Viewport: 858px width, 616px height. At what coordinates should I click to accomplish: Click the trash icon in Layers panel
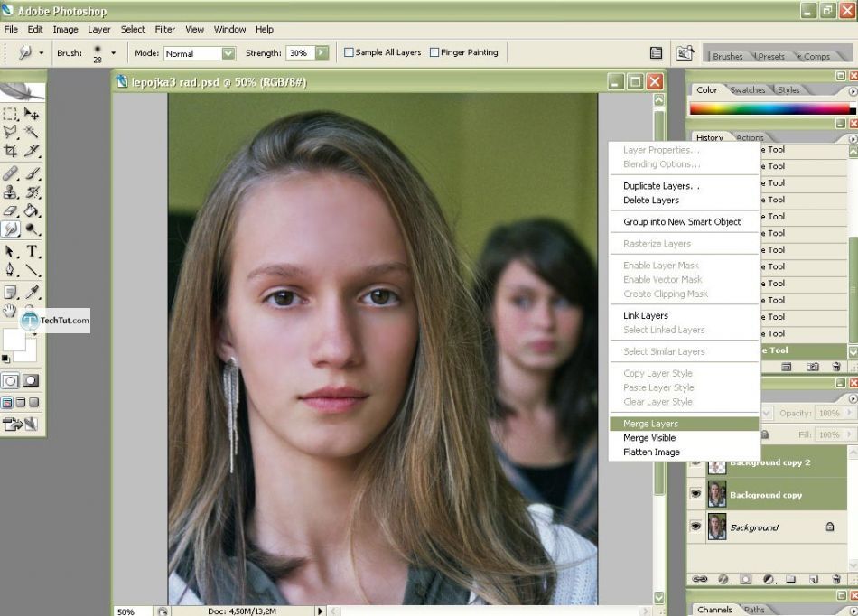[835, 579]
